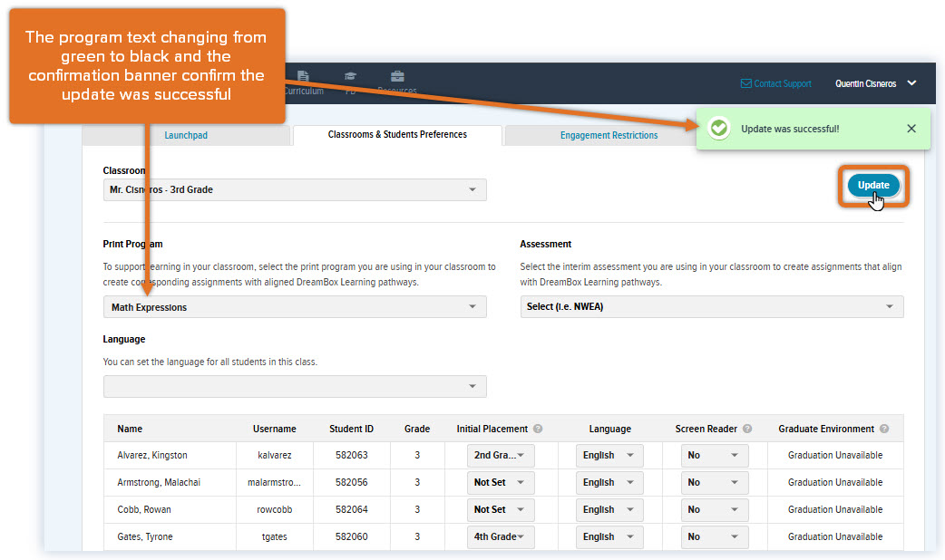Image resolution: width=945 pixels, height=560 pixels.
Task: Open the PD graduation cap icon
Action: point(350,76)
